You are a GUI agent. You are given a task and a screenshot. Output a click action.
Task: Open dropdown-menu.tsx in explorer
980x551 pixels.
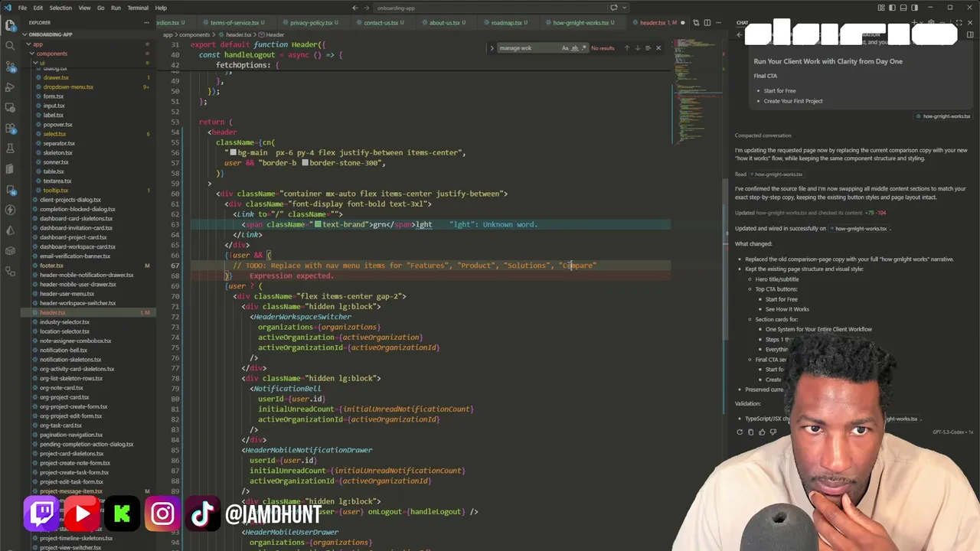[x=68, y=86]
